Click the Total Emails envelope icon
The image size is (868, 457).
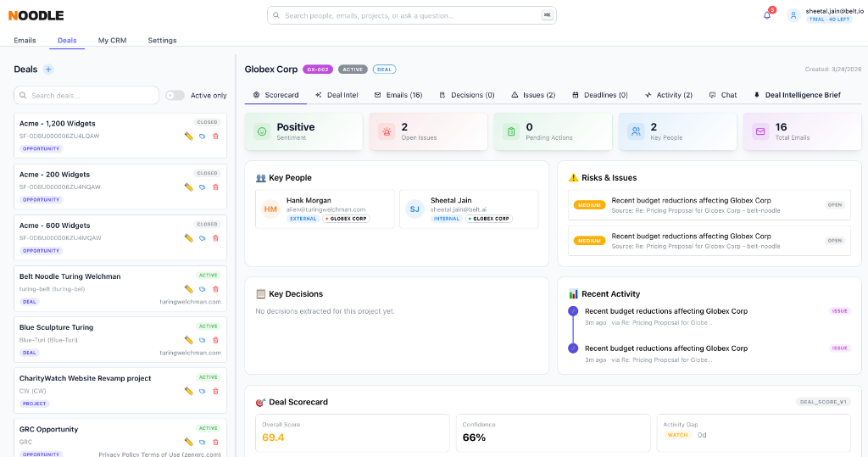pos(760,131)
